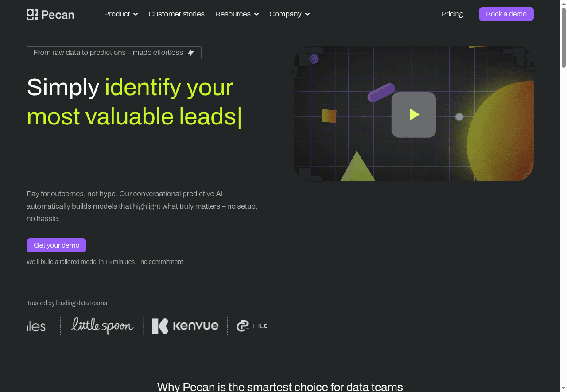Expand the Company dropdown chevron
567x392 pixels.
pyautogui.click(x=307, y=14)
